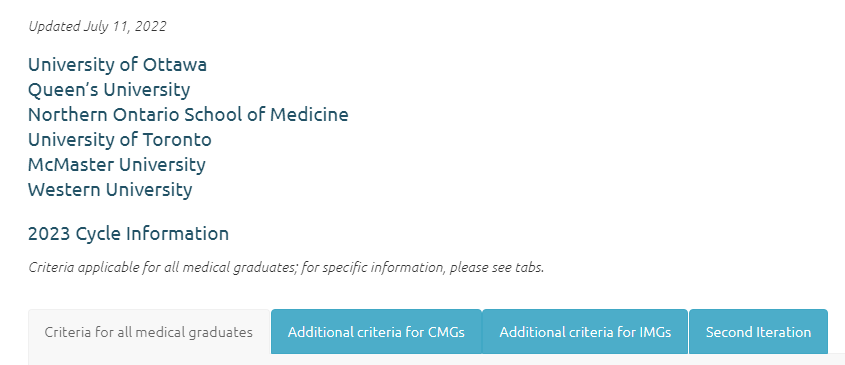
Task: Open the University of Ottawa link
Action: tap(117, 65)
